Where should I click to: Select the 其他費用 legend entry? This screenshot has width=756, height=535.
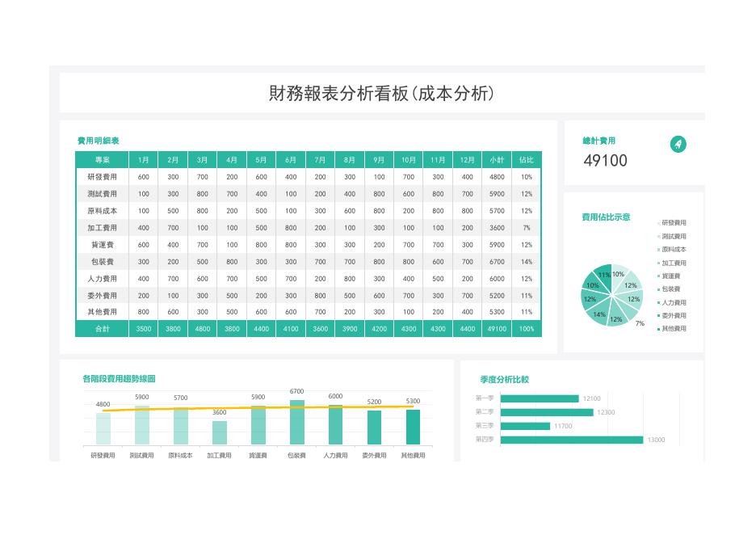672,329
